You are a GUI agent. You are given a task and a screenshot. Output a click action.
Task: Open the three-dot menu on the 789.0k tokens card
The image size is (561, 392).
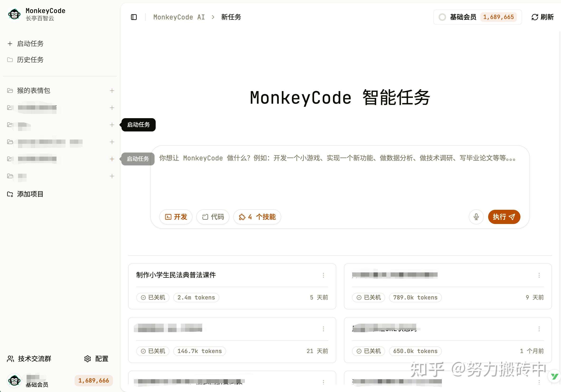point(539,275)
